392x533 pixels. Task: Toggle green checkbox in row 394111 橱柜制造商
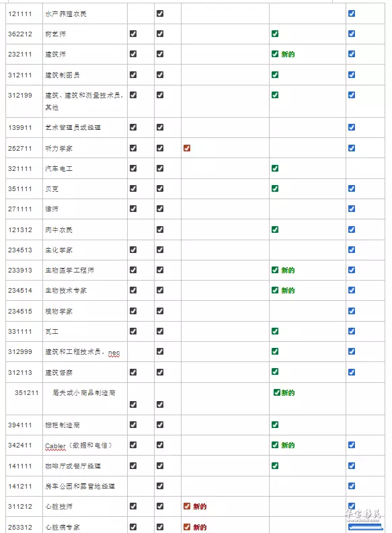coord(275,425)
